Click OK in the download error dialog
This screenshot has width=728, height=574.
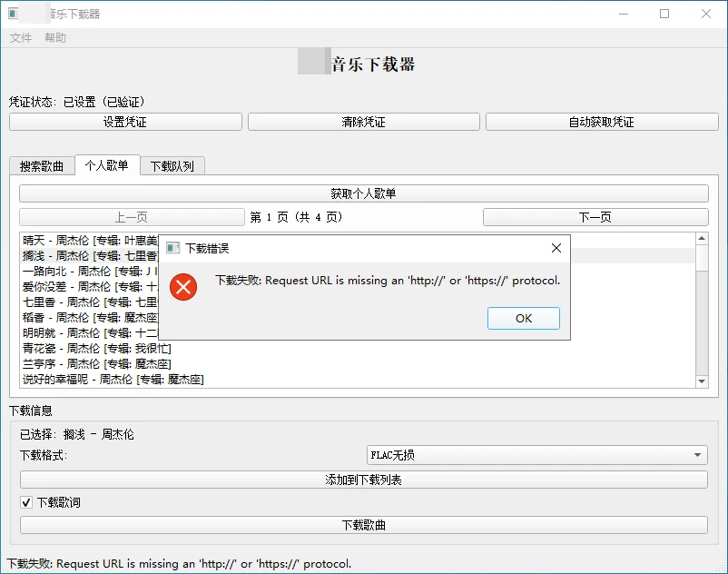pos(523,319)
